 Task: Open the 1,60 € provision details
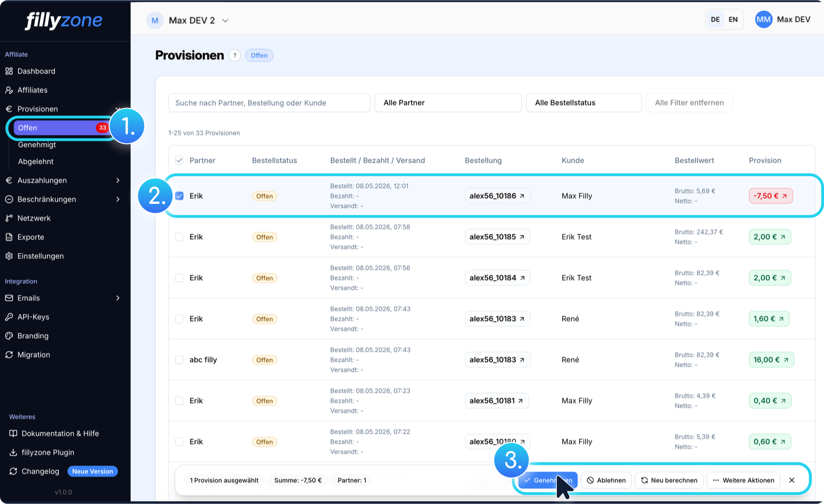tap(769, 319)
